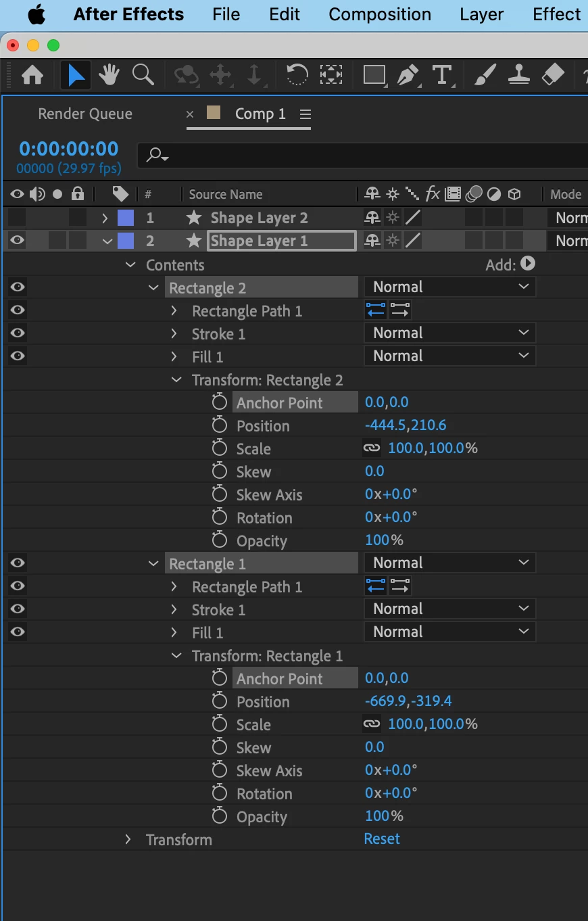Click Scale constrain link for Rectangle 1
Screen dimensions: 588x921
coord(372,724)
